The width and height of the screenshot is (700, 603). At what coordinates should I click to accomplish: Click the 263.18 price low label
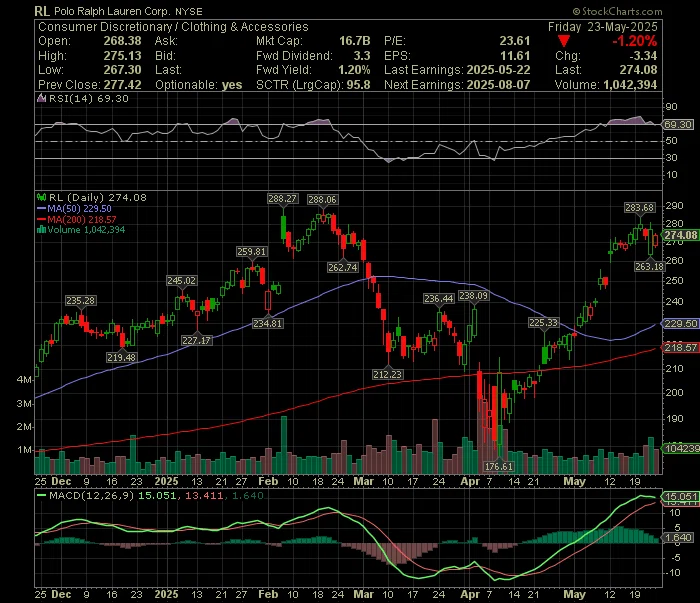click(650, 266)
